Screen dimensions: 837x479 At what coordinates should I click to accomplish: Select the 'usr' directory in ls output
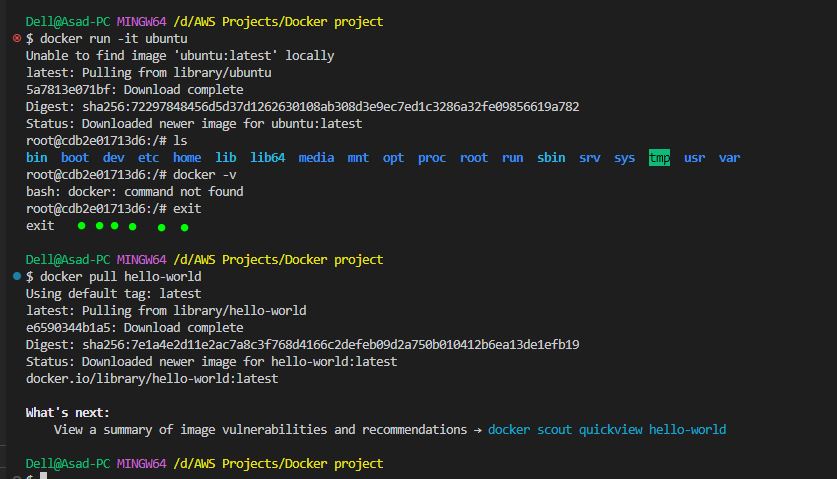click(x=694, y=158)
